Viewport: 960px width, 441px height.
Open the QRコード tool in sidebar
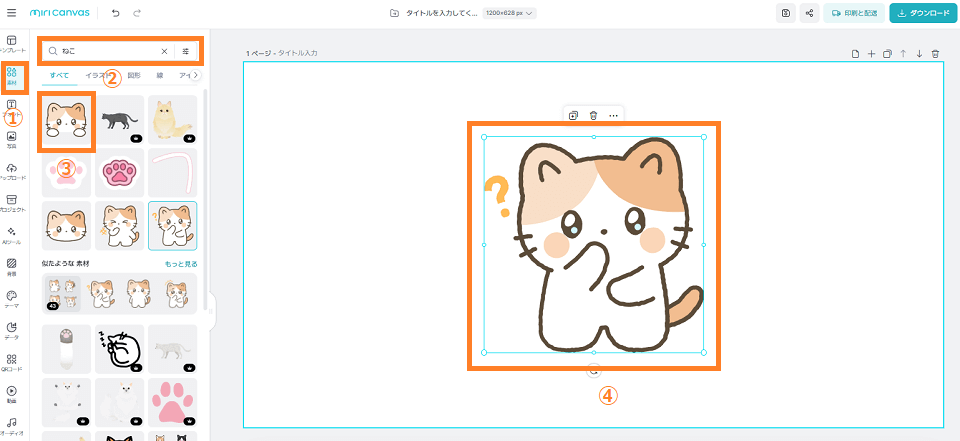click(x=11, y=362)
